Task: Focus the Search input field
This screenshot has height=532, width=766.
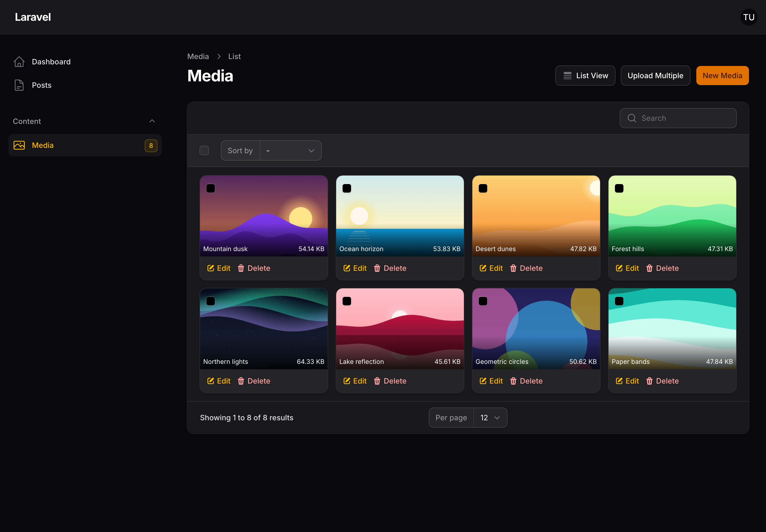Action: pyautogui.click(x=678, y=118)
